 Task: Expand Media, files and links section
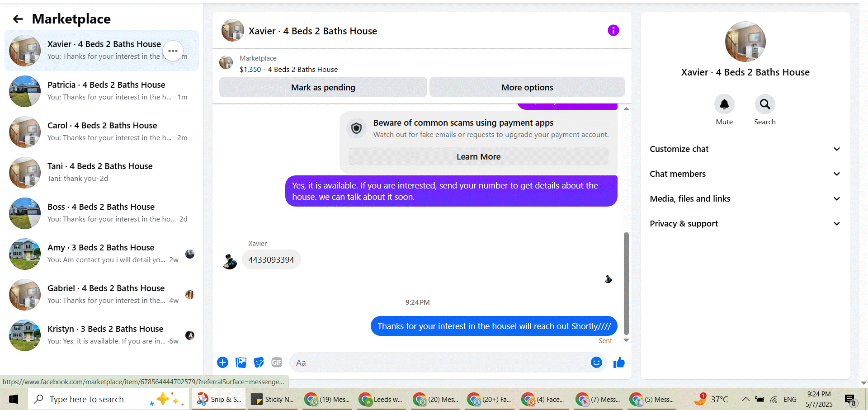coord(745,199)
